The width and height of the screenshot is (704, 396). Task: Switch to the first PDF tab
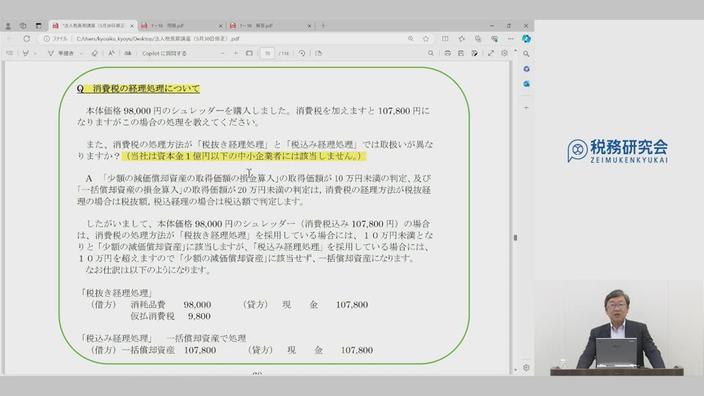93,26
